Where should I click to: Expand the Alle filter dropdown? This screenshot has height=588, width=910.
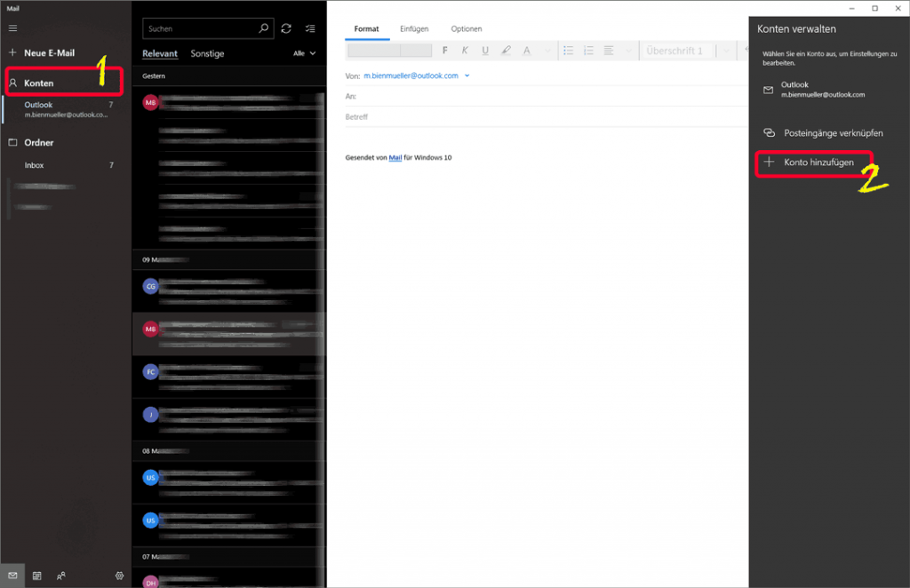304,54
